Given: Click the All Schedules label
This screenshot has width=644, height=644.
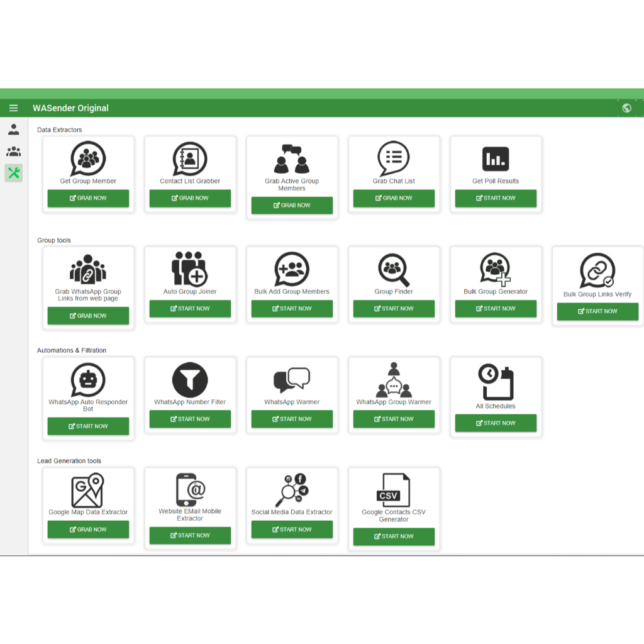Looking at the screenshot, I should click(x=496, y=406).
